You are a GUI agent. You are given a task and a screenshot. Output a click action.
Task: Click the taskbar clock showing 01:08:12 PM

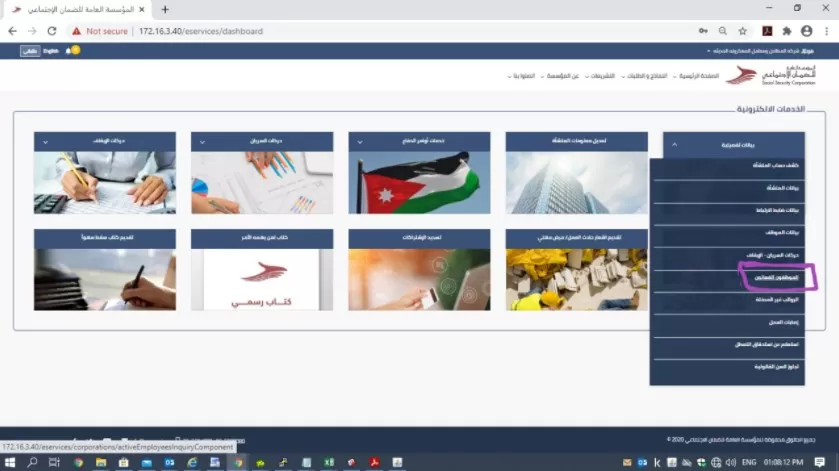click(783, 462)
